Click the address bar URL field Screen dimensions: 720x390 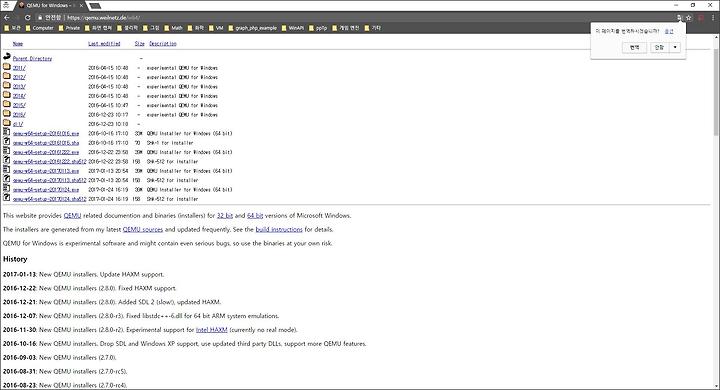[358, 17]
